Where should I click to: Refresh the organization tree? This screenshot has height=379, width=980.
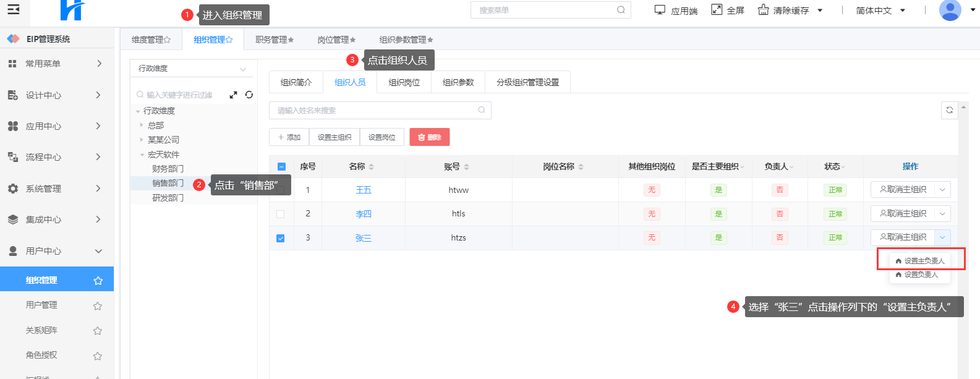[249, 95]
